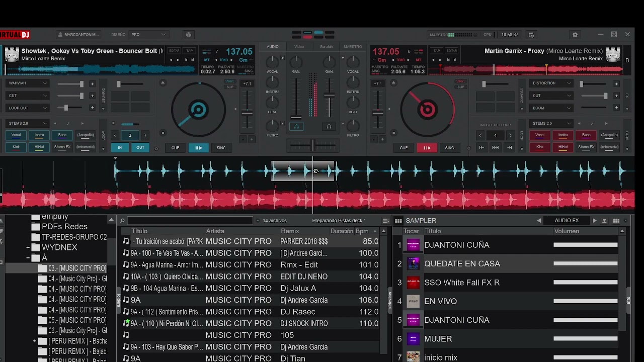The image size is (644, 362).
Task: Adjust QUEDATE EN CASA volume bar
Action: point(586,263)
